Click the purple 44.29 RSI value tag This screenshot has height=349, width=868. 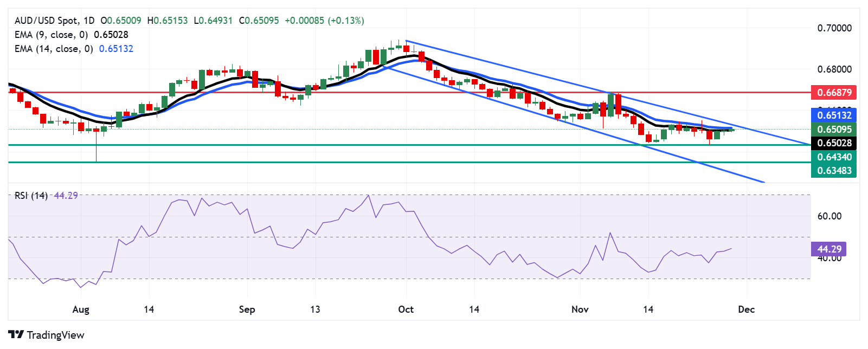tap(829, 249)
